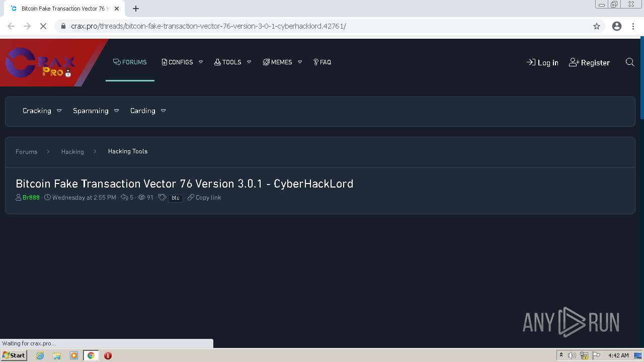
Task: Bookmark this page with star icon
Action: (x=597, y=26)
